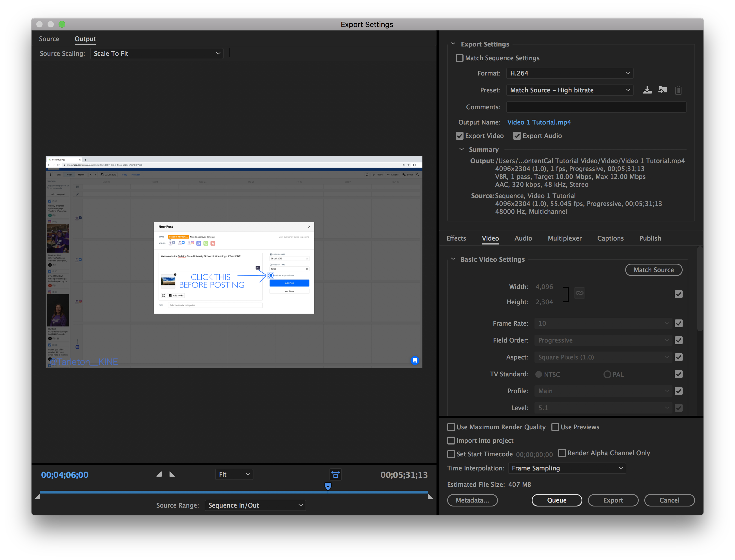Enable Use Maximum Render Quality
Screen dimensions: 735x560
pyautogui.click(x=451, y=427)
